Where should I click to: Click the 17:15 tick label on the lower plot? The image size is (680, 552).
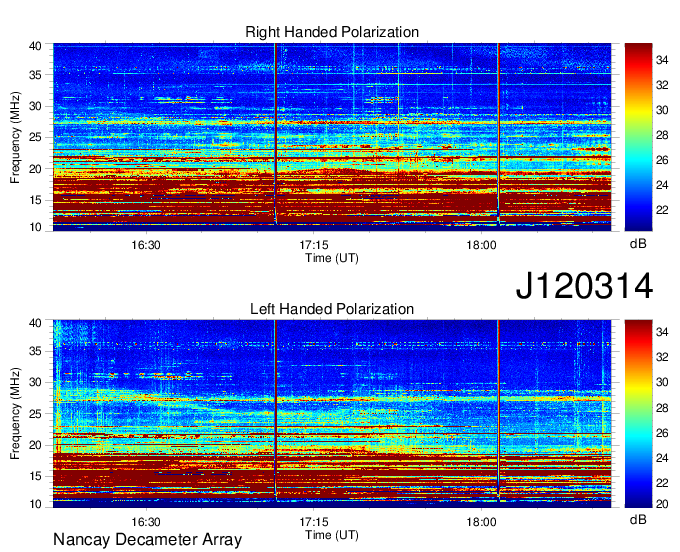[314, 522]
